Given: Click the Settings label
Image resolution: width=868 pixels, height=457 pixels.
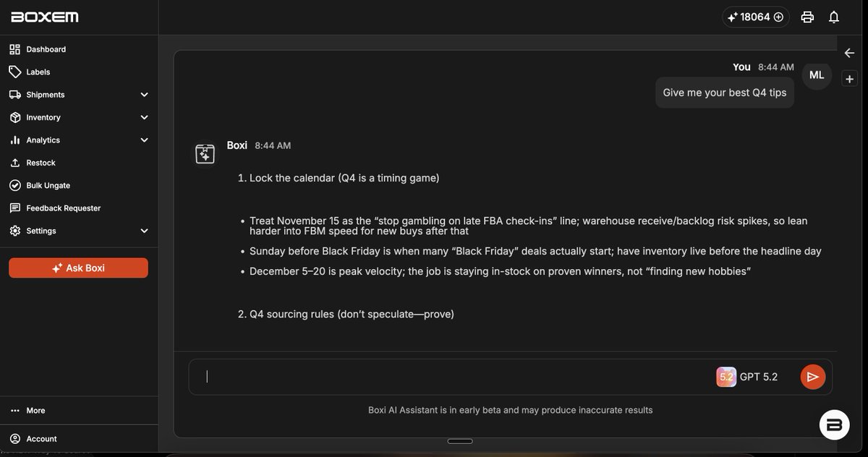Looking at the screenshot, I should coord(41,231).
